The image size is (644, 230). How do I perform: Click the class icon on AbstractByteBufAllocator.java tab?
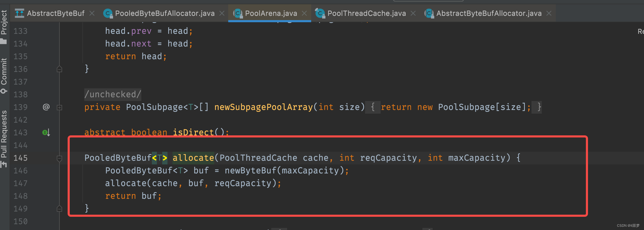(x=429, y=13)
